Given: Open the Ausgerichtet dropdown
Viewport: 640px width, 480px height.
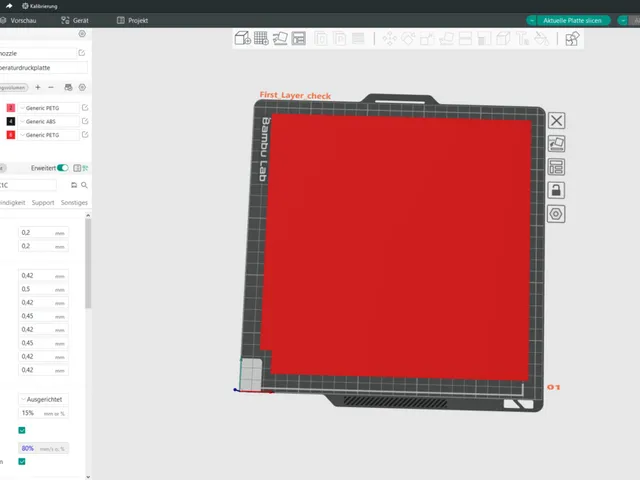Looking at the screenshot, I should pos(43,399).
